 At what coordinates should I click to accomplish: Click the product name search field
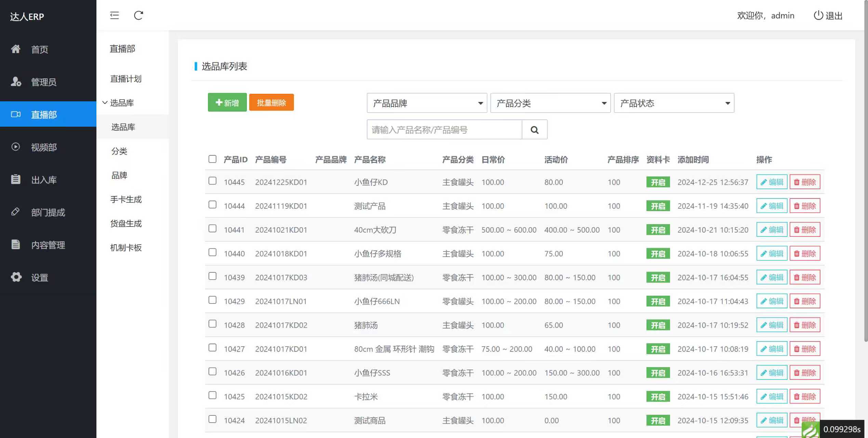444,130
